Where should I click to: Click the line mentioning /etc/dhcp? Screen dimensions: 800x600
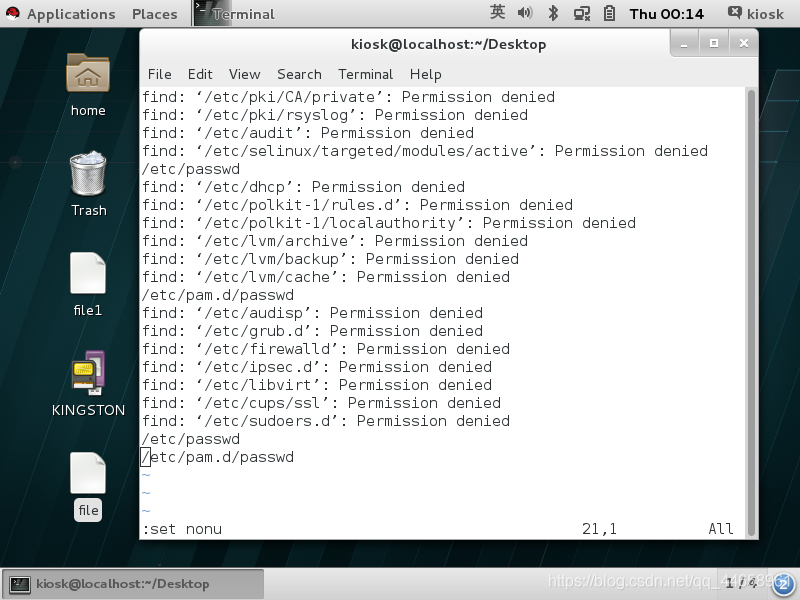pyautogui.click(x=303, y=187)
